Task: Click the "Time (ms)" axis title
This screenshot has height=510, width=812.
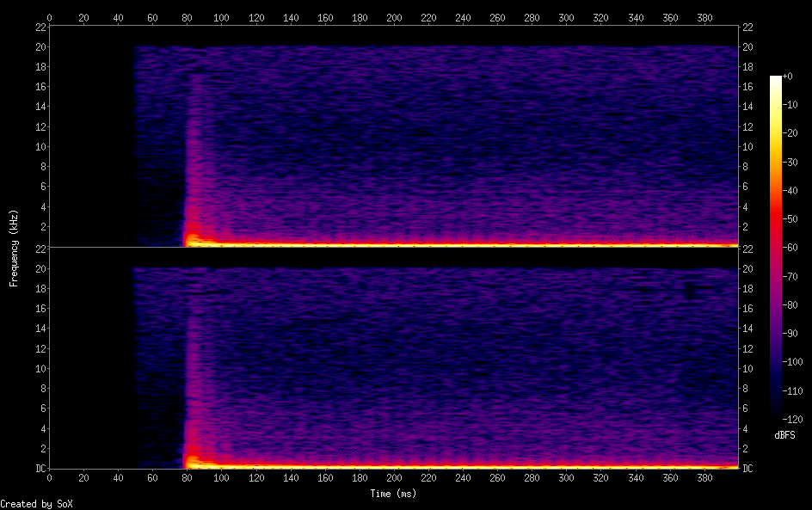Action: click(x=393, y=494)
